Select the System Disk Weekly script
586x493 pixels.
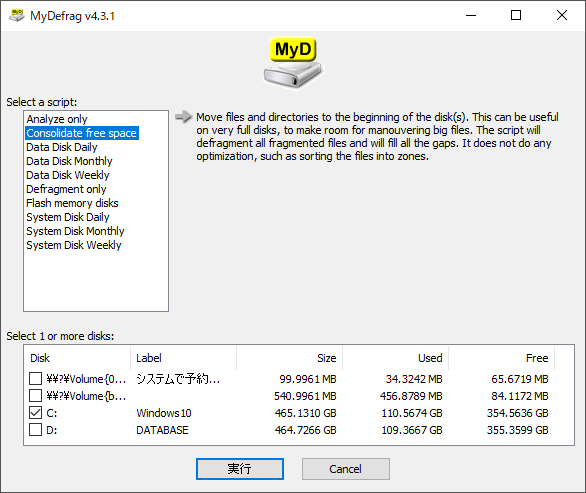coord(74,245)
